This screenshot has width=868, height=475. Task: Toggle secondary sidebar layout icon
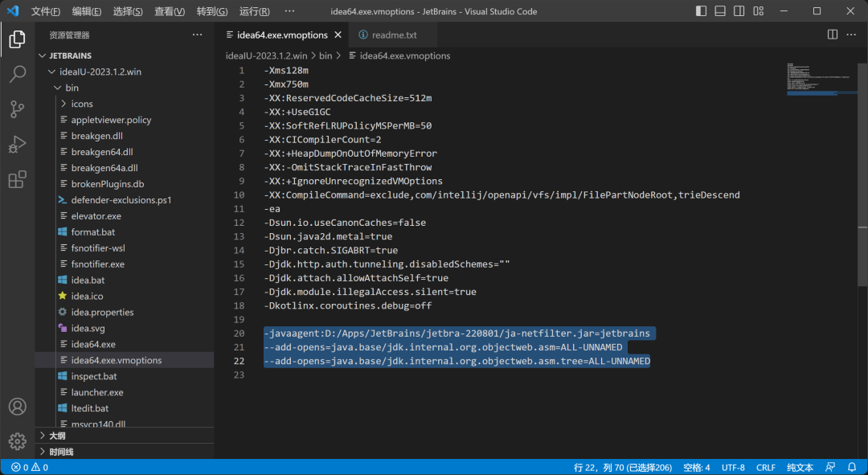coord(739,11)
